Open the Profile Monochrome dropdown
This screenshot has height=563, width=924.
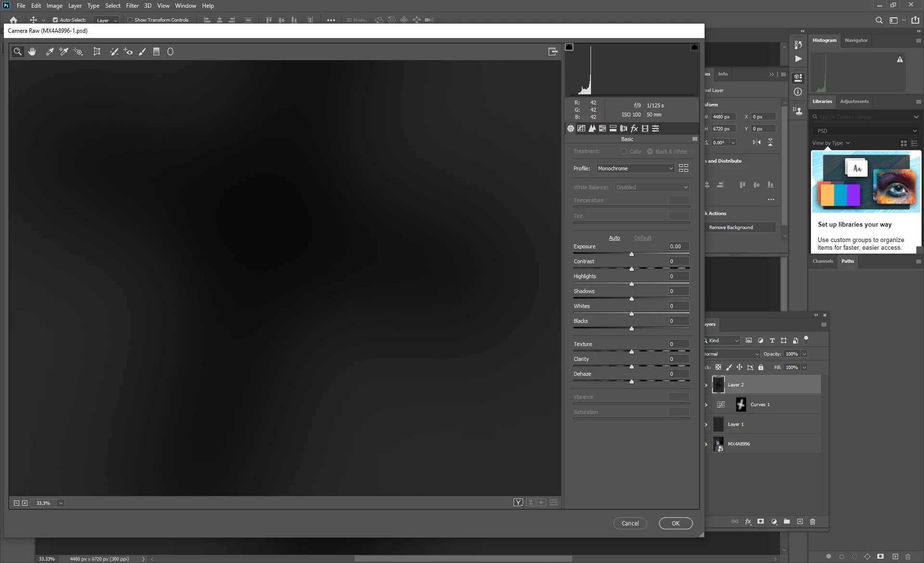(635, 168)
